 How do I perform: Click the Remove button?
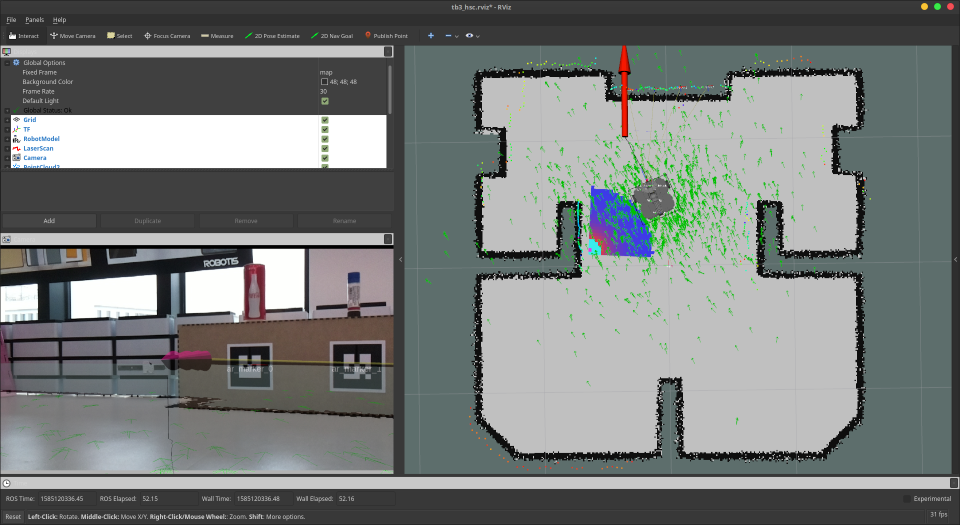click(x=246, y=221)
